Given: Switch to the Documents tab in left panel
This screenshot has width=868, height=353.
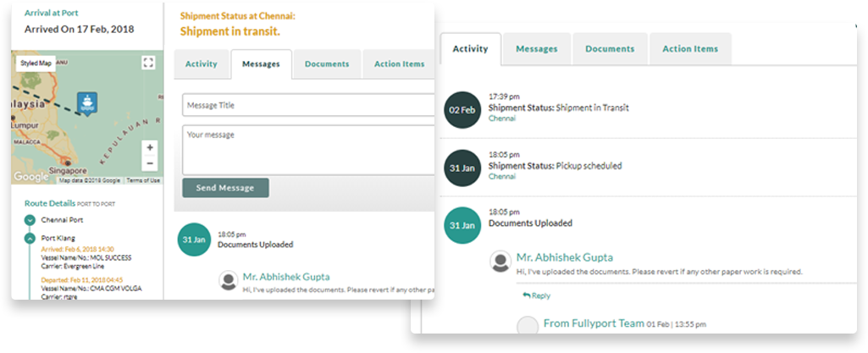Looking at the screenshot, I should (x=327, y=64).
